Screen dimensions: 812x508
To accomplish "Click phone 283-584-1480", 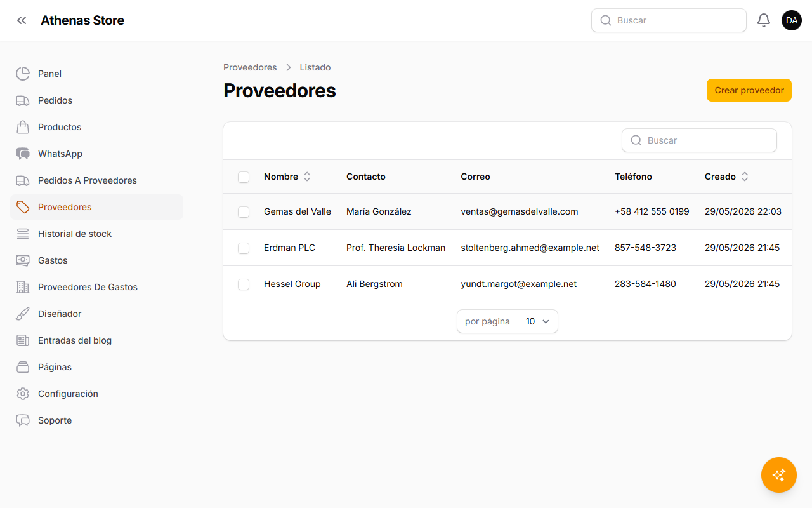I will [645, 284].
